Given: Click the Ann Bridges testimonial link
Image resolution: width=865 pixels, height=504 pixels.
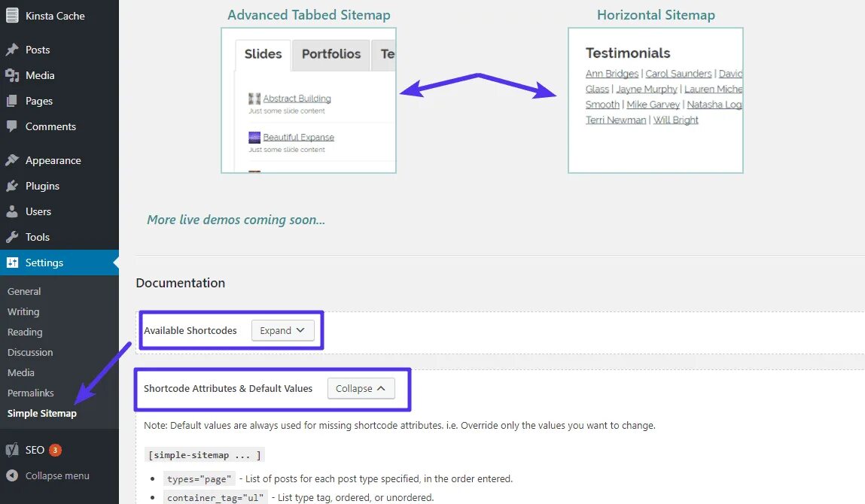Looking at the screenshot, I should tap(612, 74).
